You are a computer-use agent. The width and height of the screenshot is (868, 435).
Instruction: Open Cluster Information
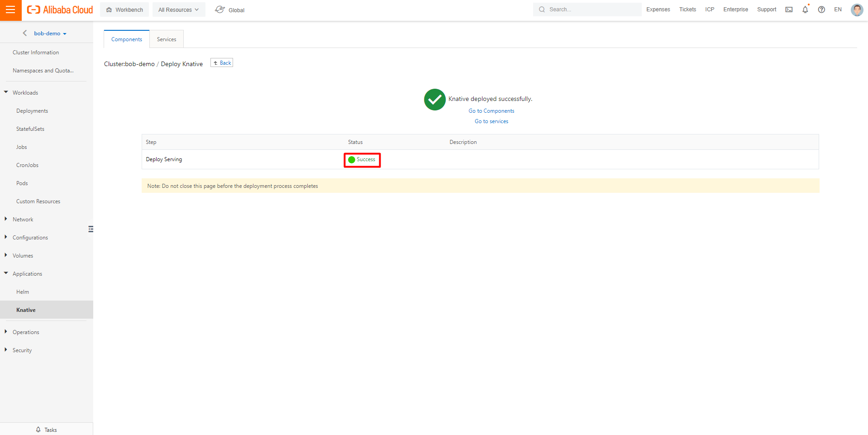click(36, 53)
